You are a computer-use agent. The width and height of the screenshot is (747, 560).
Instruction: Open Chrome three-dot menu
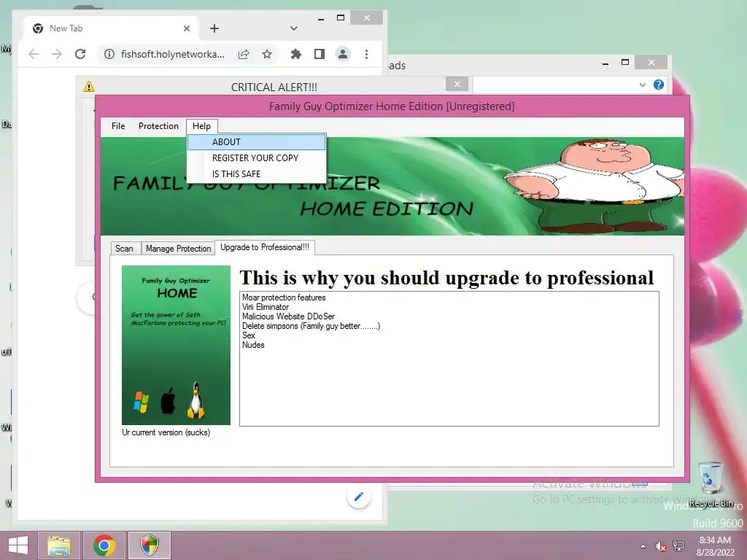point(366,54)
